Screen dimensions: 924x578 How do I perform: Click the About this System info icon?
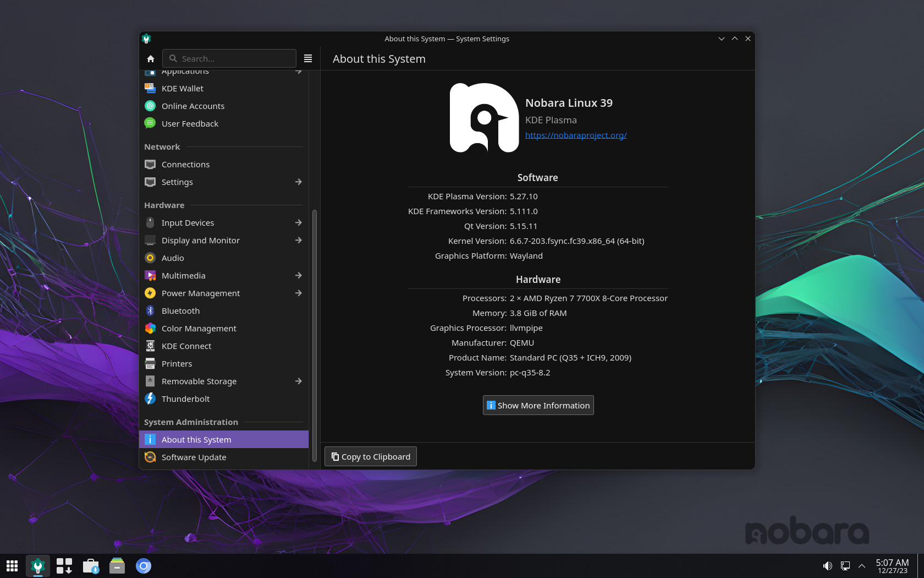click(x=150, y=439)
